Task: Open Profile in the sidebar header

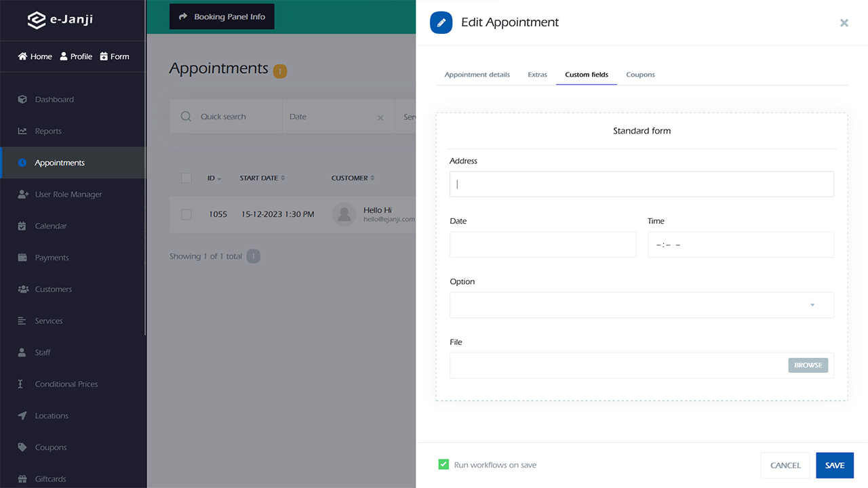Action: (x=76, y=56)
